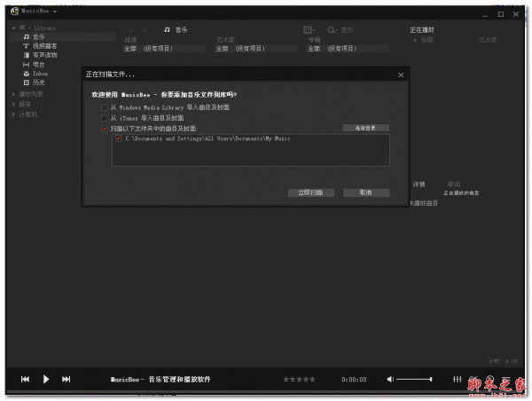Adjust the volume slider

click(x=414, y=380)
